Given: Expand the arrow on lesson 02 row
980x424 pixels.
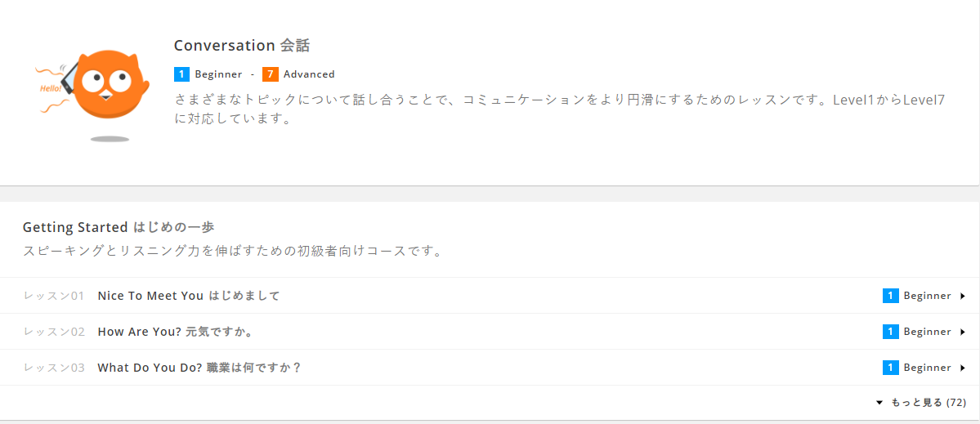Looking at the screenshot, I should tap(963, 332).
